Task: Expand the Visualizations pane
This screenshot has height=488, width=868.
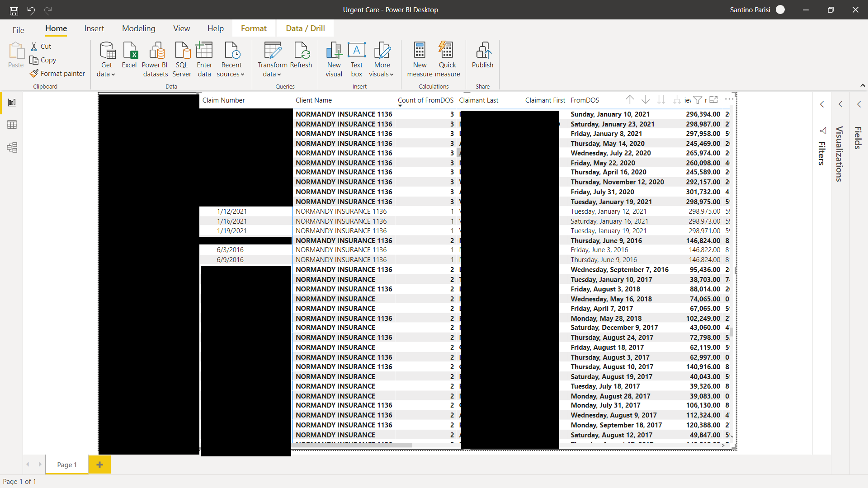Action: tap(840, 104)
